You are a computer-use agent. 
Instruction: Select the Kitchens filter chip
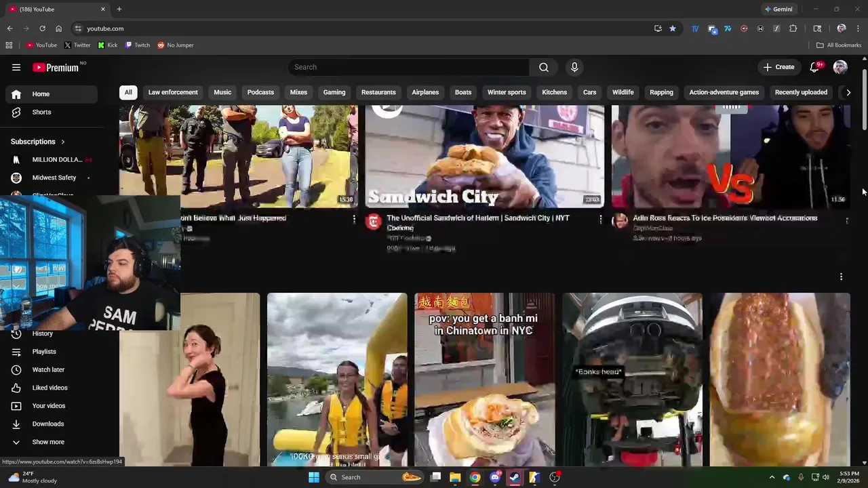coord(554,92)
